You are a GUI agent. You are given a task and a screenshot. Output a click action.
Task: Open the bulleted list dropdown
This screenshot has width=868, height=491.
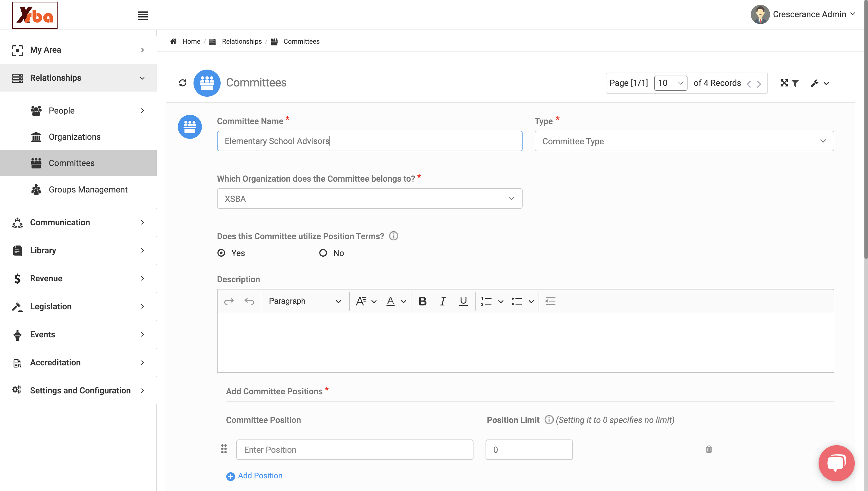[x=522, y=301]
